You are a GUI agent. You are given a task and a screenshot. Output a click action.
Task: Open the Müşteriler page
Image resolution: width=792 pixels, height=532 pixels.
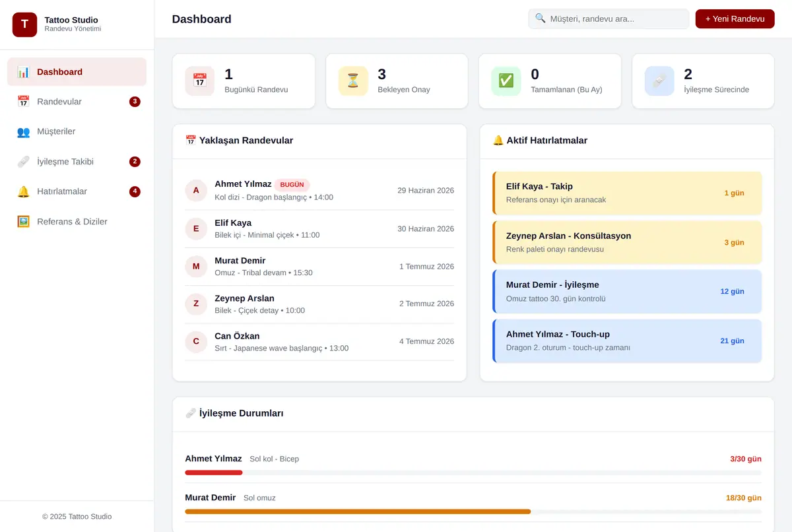tap(77, 131)
